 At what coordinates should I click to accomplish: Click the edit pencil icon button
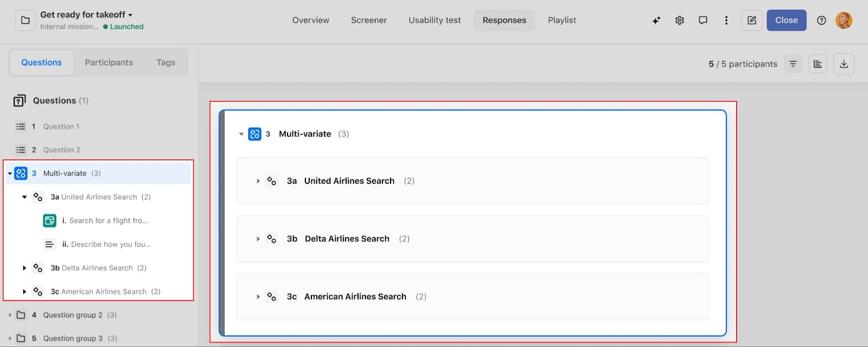[751, 20]
